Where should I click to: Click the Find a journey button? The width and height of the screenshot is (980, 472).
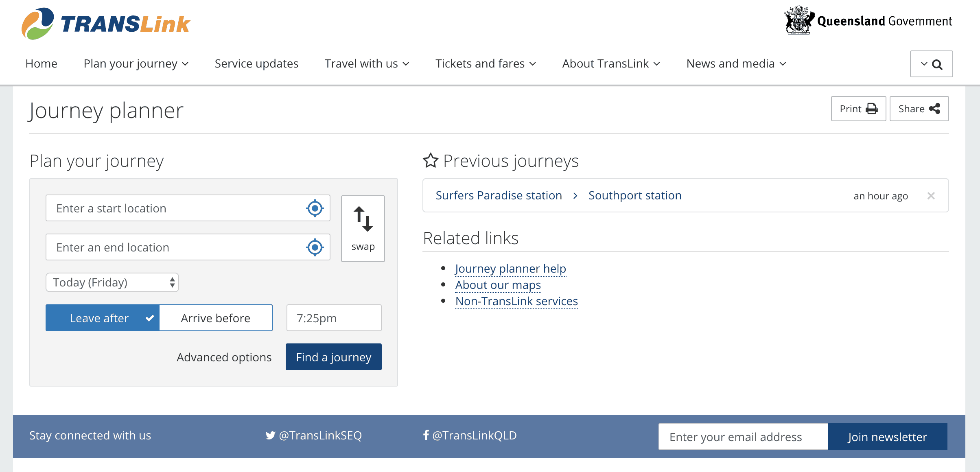(334, 357)
